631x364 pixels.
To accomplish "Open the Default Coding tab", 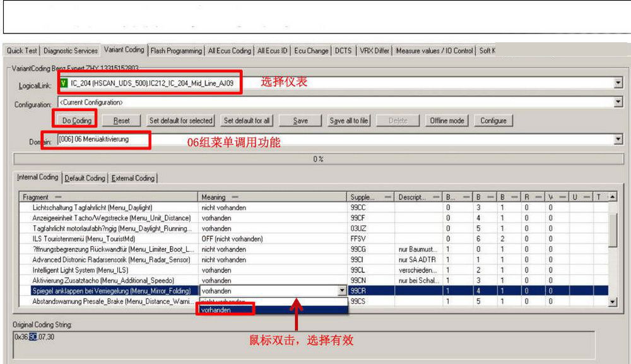I will click(x=85, y=178).
